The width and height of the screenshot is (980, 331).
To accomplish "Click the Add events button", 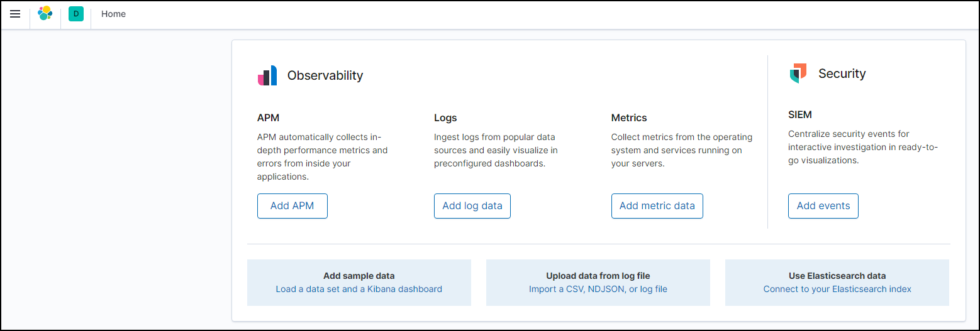I will point(823,206).
